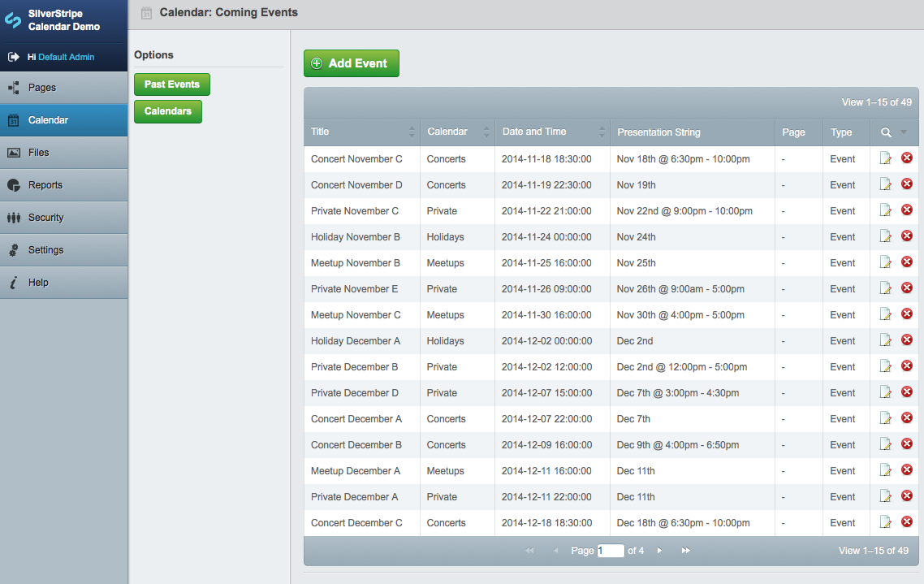Go to the next page of events

click(x=659, y=550)
